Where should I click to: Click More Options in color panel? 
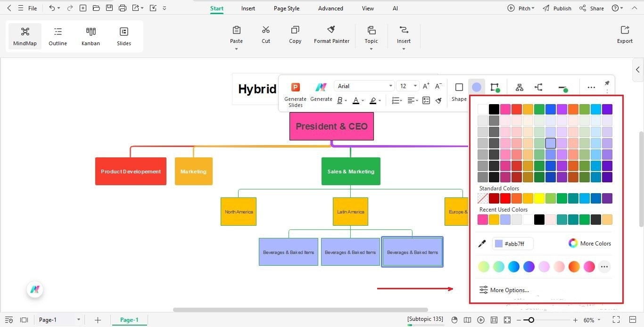pos(504,290)
